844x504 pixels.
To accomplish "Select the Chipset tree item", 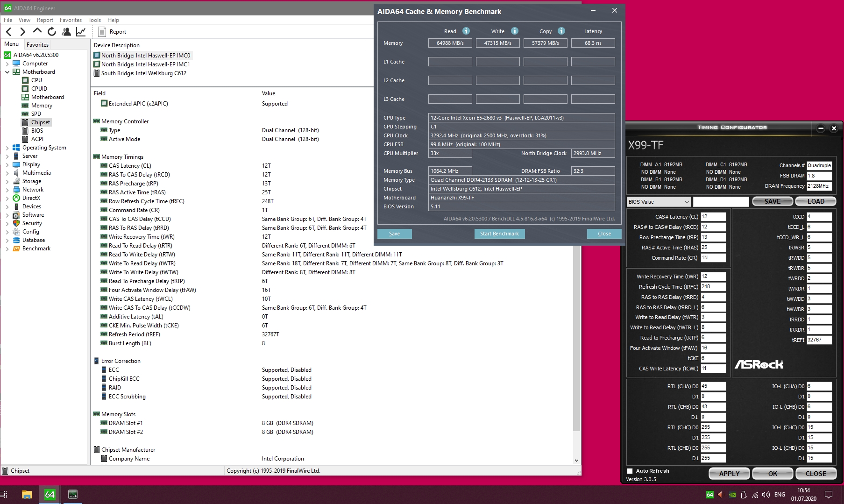I will pos(41,122).
